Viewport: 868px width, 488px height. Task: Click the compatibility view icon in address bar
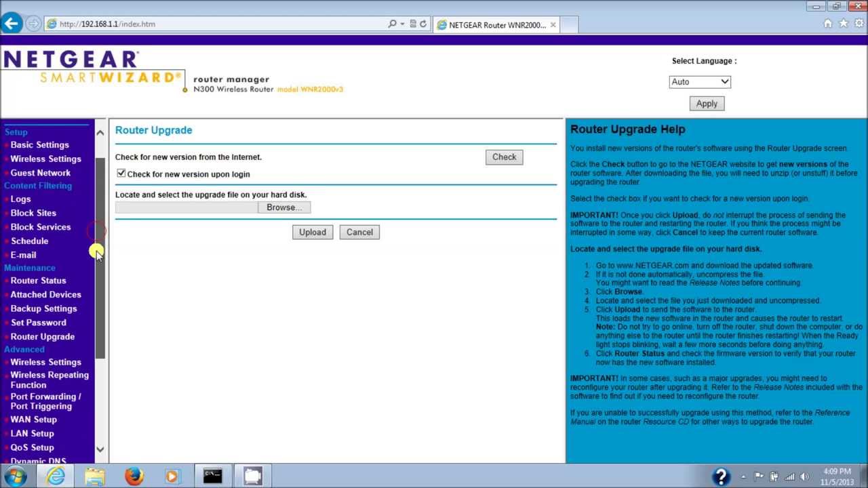pos(412,24)
